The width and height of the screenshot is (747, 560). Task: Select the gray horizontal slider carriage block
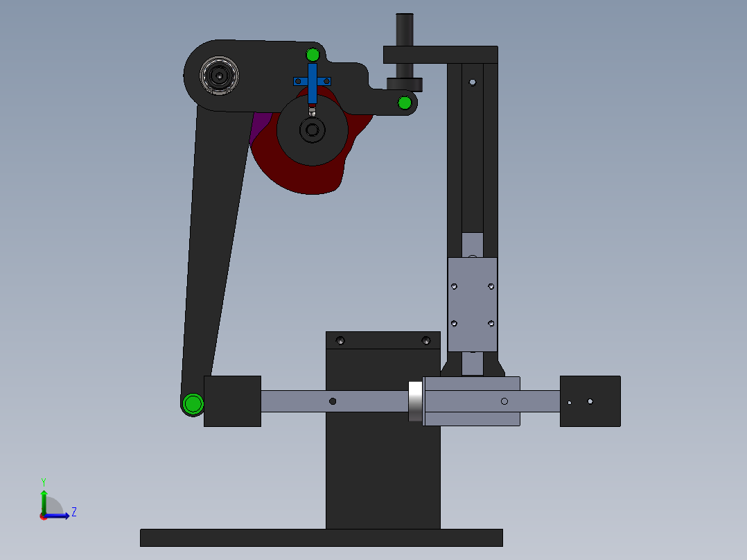click(x=472, y=401)
